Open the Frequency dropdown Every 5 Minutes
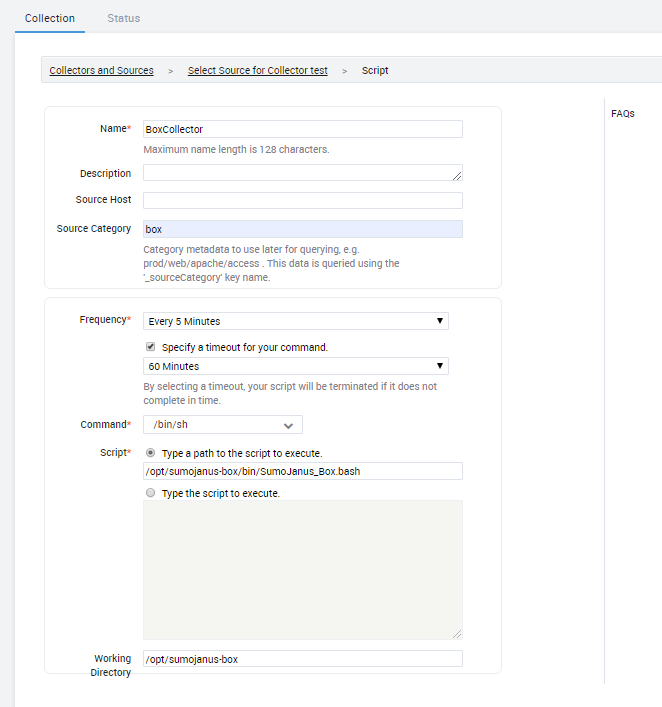The image size is (662, 707). pos(296,321)
